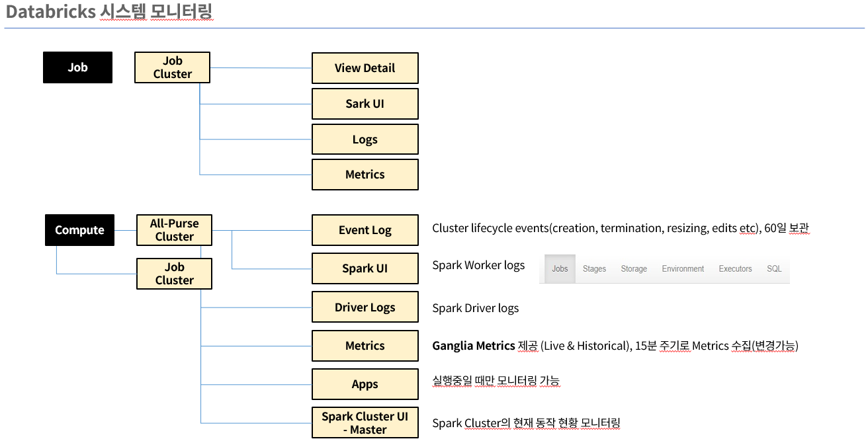Open the Event Log box
This screenshot has width=868, height=443.
(x=365, y=230)
